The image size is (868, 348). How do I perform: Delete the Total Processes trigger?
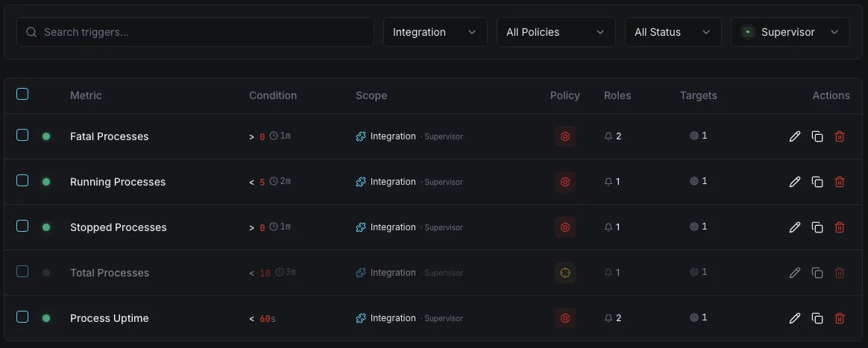click(x=840, y=272)
